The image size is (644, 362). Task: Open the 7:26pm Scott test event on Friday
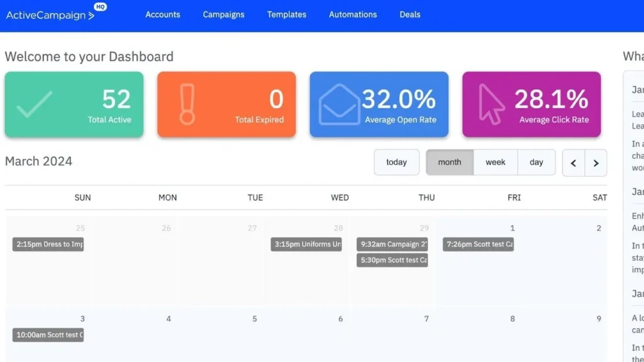479,244
